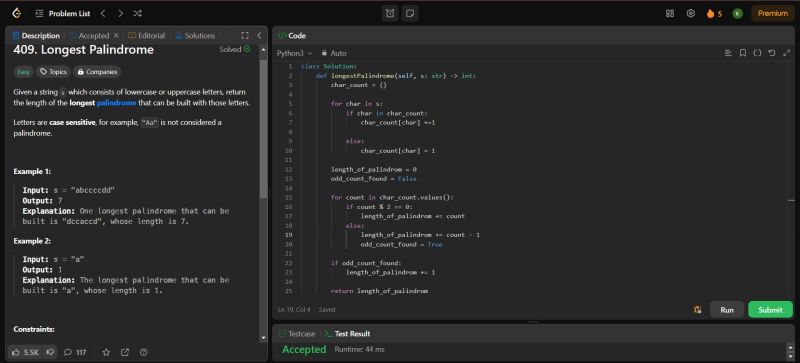Click description scroll down arrow
This screenshot has width=800, height=363.
point(263,338)
